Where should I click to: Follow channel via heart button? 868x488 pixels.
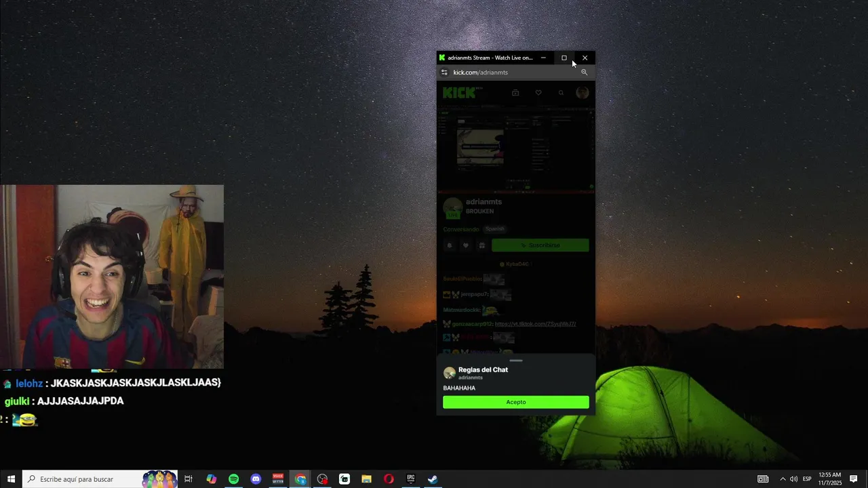(x=465, y=245)
